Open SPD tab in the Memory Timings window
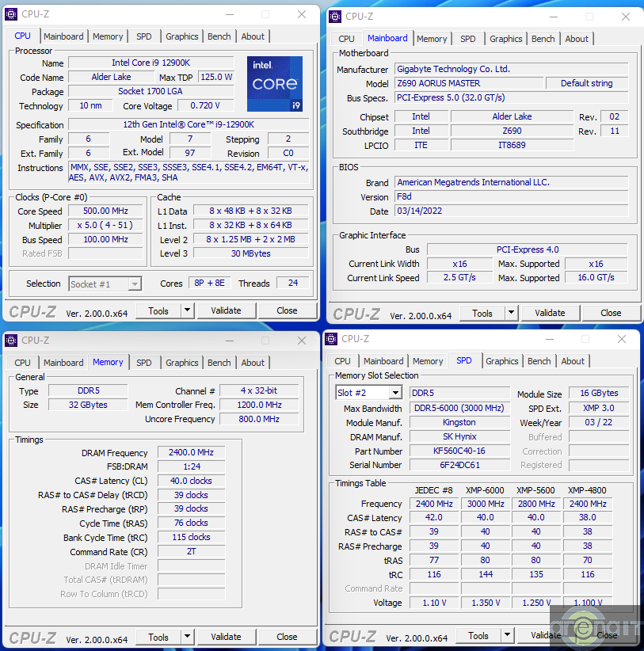The width and height of the screenshot is (644, 651). [143, 363]
